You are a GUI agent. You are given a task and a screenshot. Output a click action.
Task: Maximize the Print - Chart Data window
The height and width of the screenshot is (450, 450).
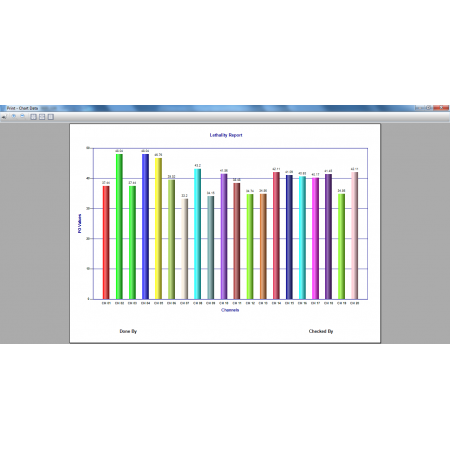coord(428,108)
